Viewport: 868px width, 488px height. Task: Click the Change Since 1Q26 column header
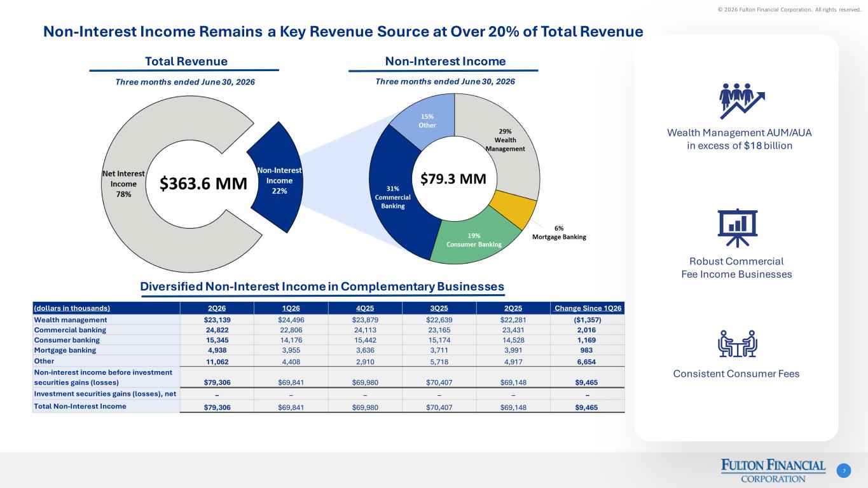coord(588,308)
